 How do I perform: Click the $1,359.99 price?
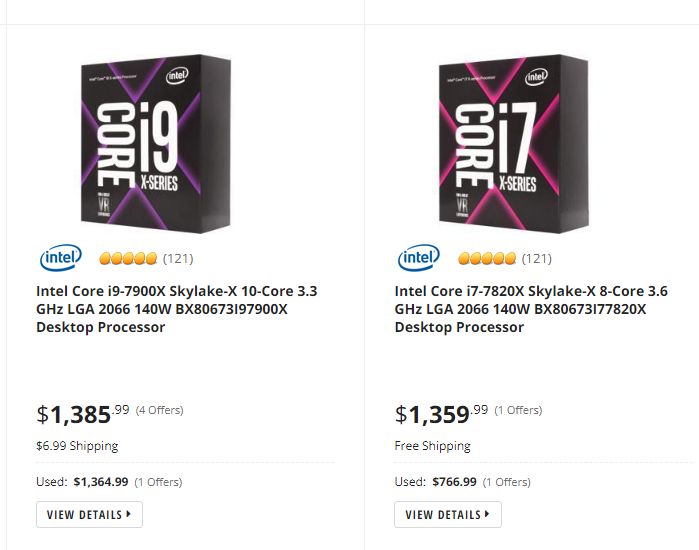click(441, 413)
